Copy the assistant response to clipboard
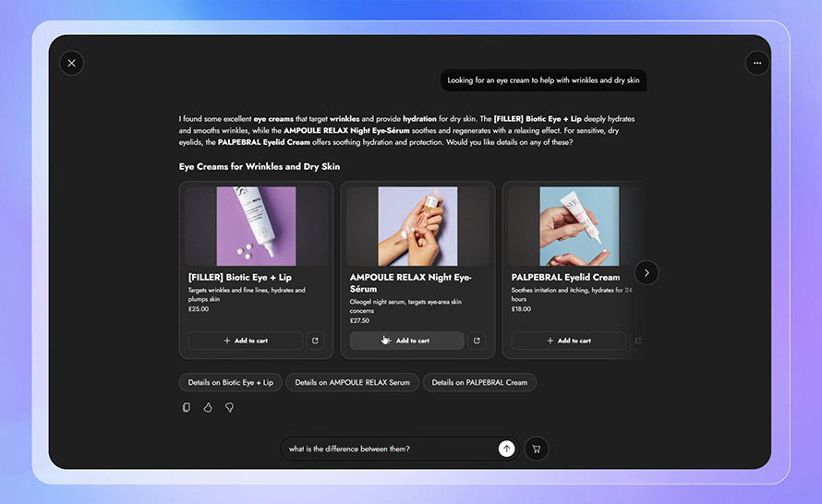Viewport: 822px width, 504px height. pos(187,407)
